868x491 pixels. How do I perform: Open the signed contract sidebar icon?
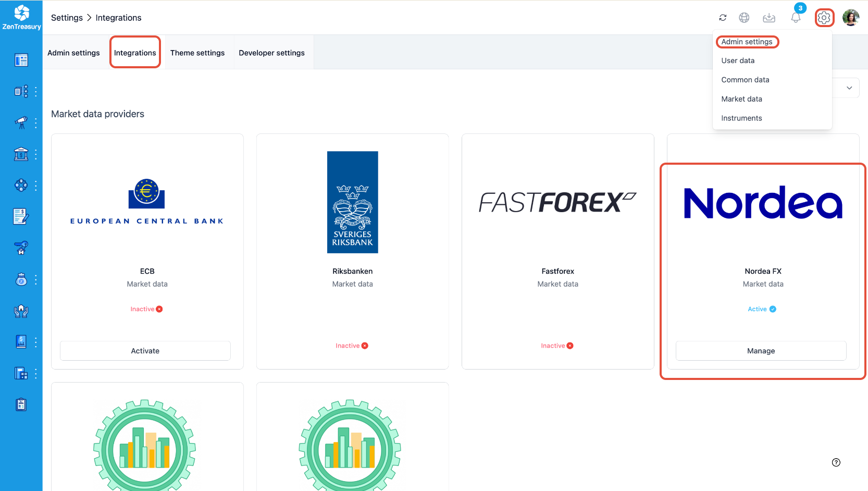click(21, 216)
